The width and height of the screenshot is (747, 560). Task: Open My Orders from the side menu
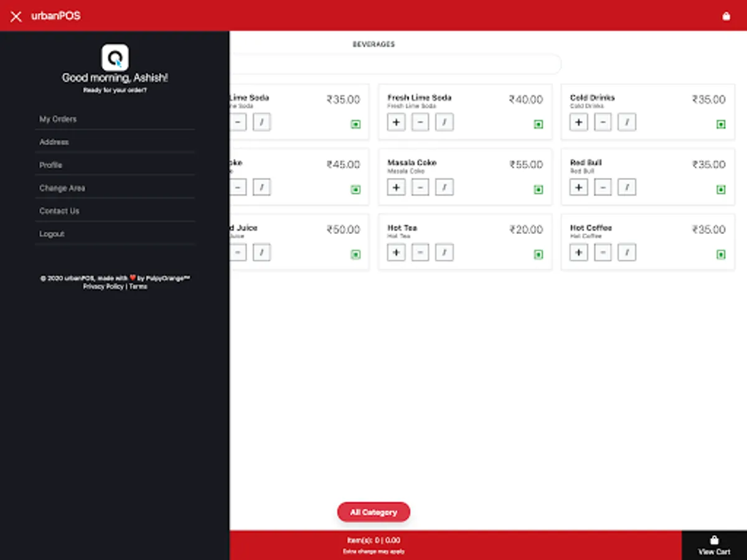tap(115, 119)
